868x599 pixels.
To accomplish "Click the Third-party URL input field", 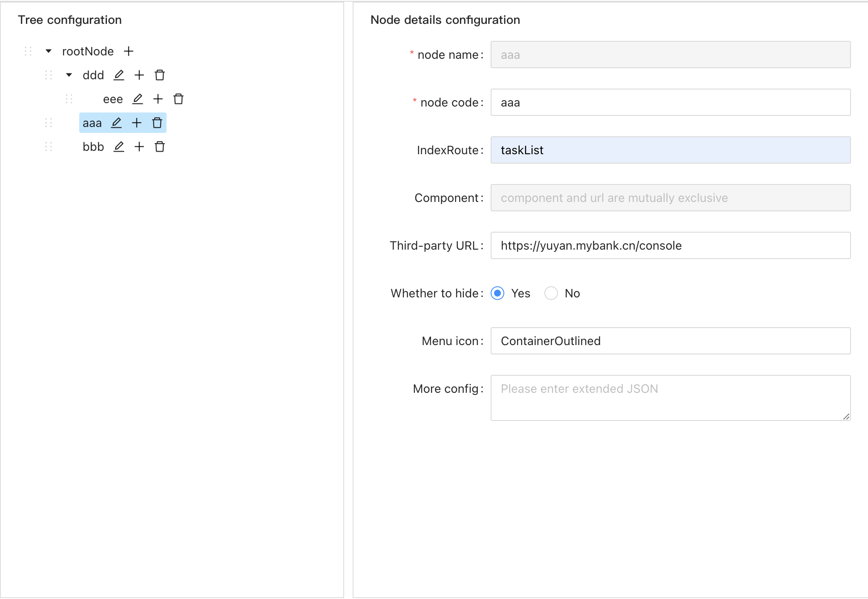I will pos(670,246).
